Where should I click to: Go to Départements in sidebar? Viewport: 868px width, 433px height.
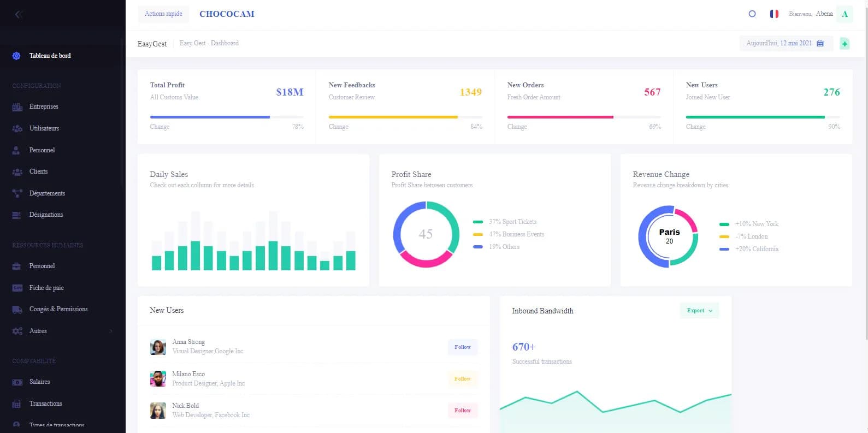(x=47, y=193)
